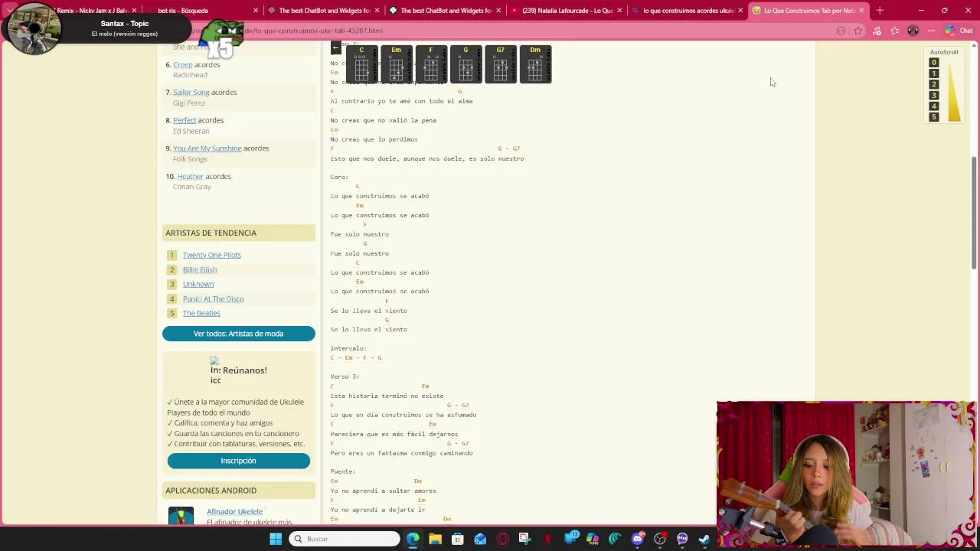980x551 pixels.
Task: Click the taskbar Buscar search box
Action: point(345,539)
